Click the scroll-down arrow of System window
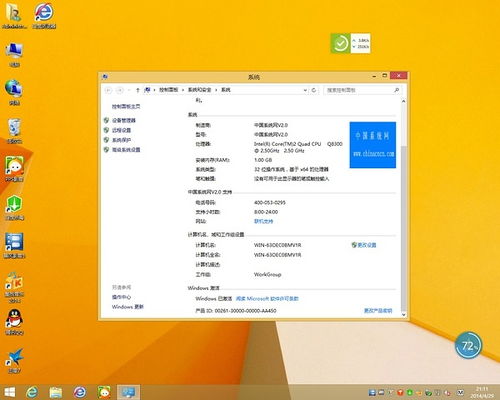 coord(404,314)
